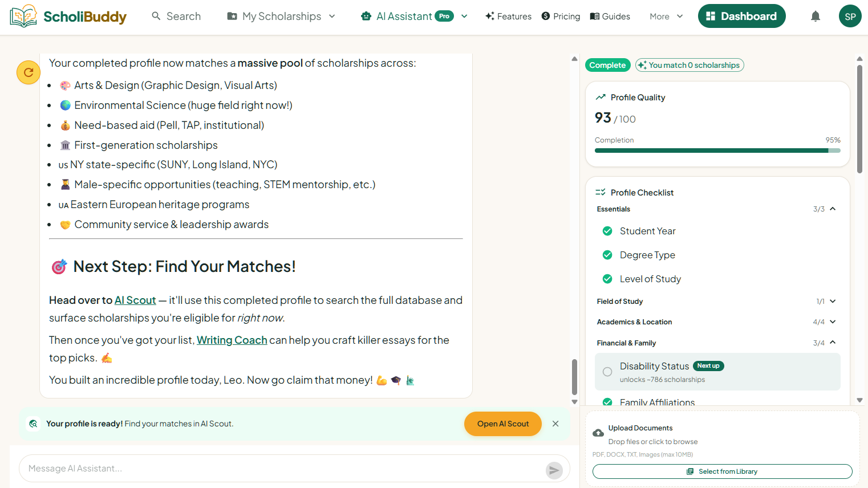Image resolution: width=868 pixels, height=488 pixels.
Task: Toggle the Family Affiliations check
Action: tap(607, 402)
